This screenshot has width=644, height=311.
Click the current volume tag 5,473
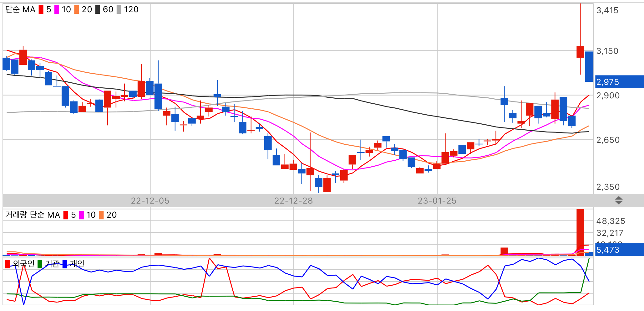619,250
